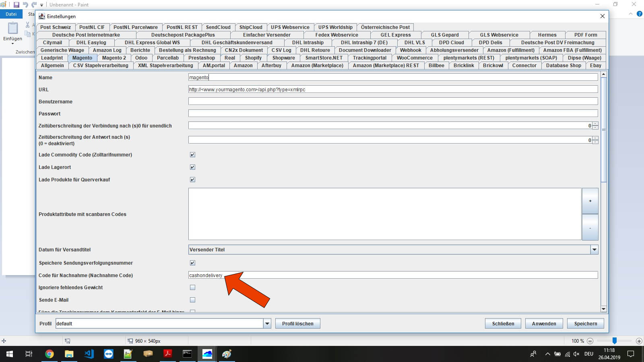Click the URL input field

tap(393, 89)
